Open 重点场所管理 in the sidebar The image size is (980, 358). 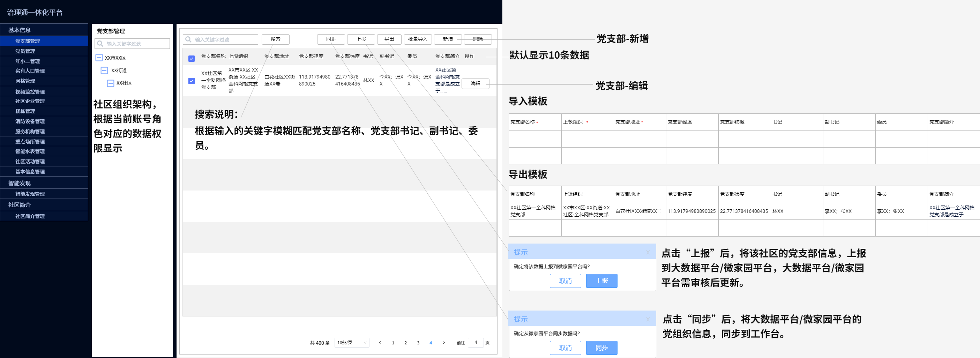(44, 142)
